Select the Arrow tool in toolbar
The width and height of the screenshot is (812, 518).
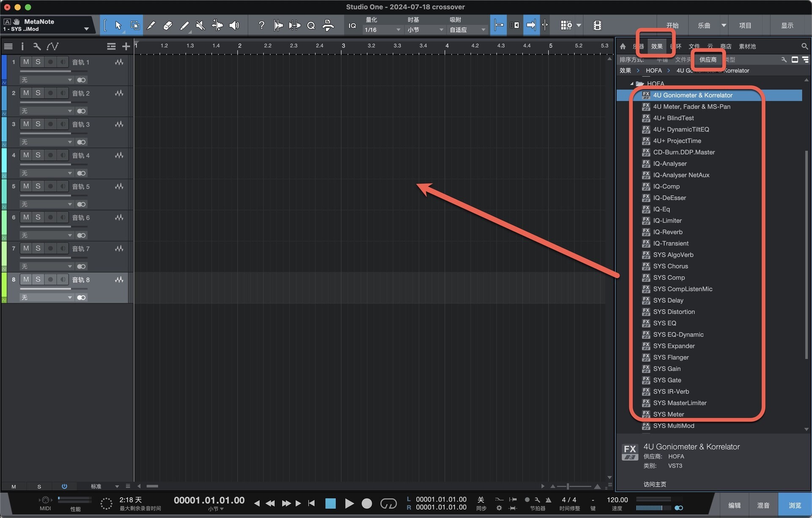click(118, 25)
